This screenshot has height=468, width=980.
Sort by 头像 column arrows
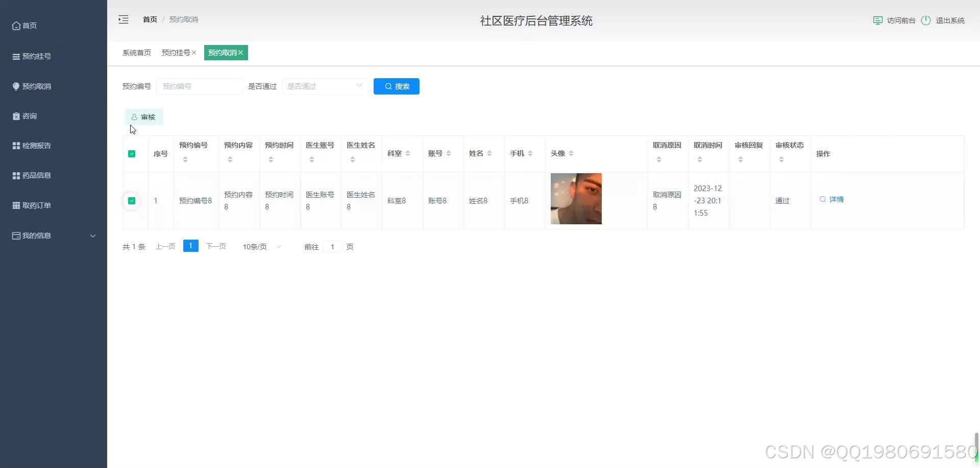pyautogui.click(x=571, y=153)
